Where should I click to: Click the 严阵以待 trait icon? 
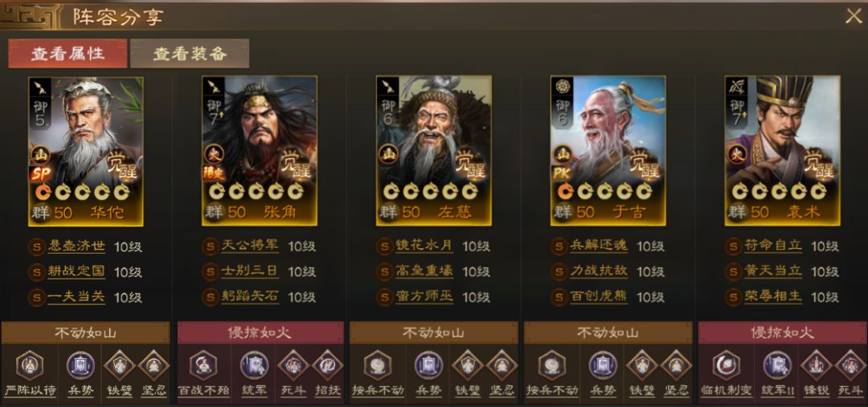pos(30,365)
